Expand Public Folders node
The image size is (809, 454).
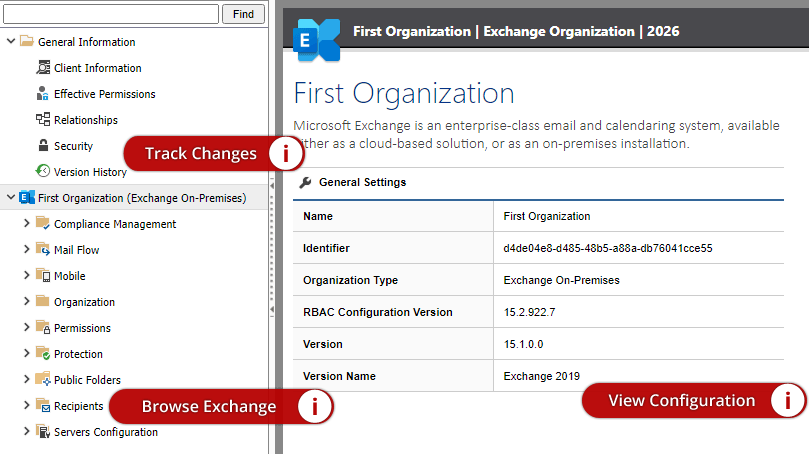pyautogui.click(x=27, y=379)
